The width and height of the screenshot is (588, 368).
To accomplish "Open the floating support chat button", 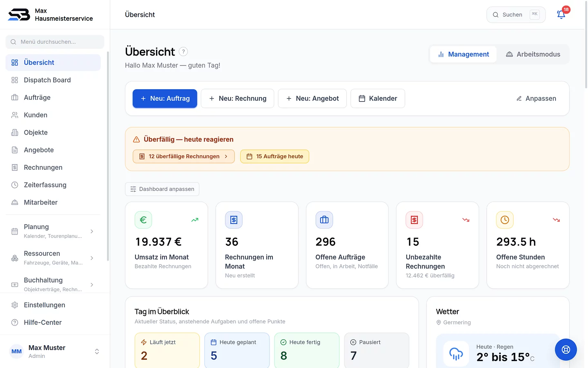I will coord(566,349).
